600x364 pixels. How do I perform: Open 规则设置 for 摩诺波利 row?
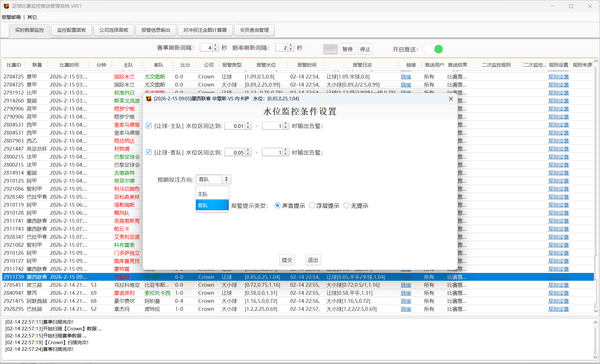click(559, 293)
